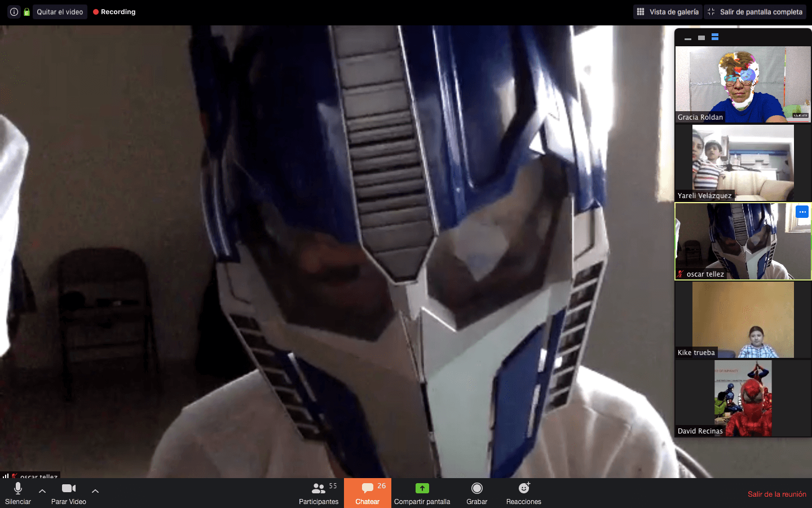Expand video options next to Parar Video

tap(95, 491)
